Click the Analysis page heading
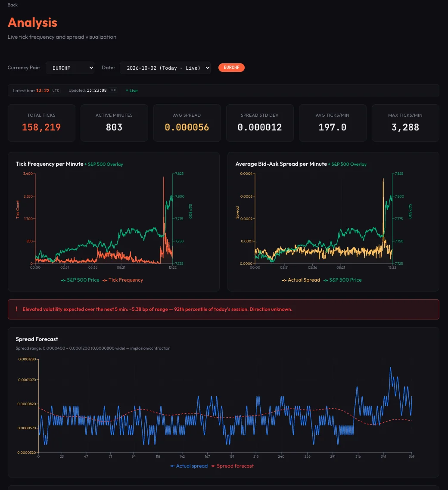Screen dimensions: 448x490 32,22
